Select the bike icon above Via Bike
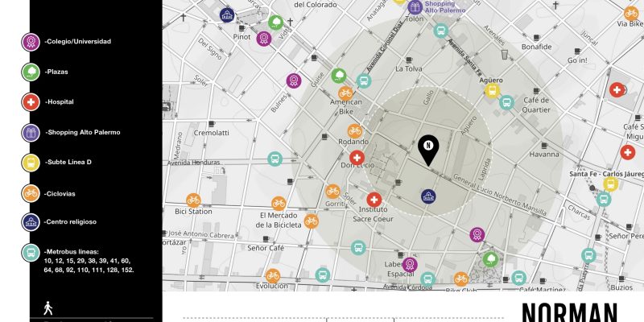 (631, 12)
